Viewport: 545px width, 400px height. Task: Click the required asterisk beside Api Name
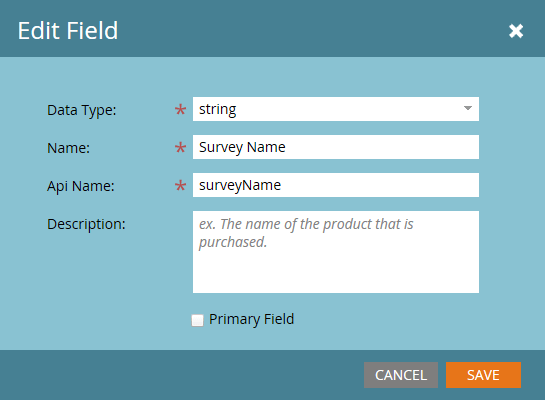coord(180,186)
